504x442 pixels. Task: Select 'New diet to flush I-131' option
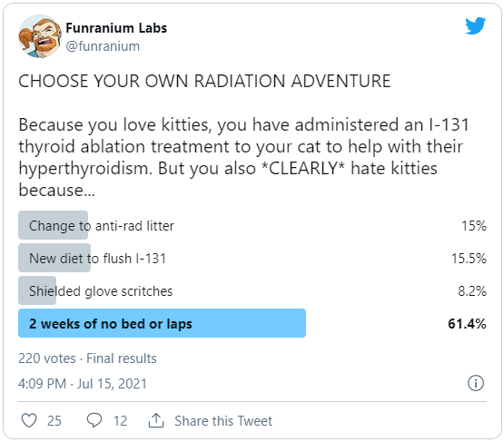pos(252,259)
